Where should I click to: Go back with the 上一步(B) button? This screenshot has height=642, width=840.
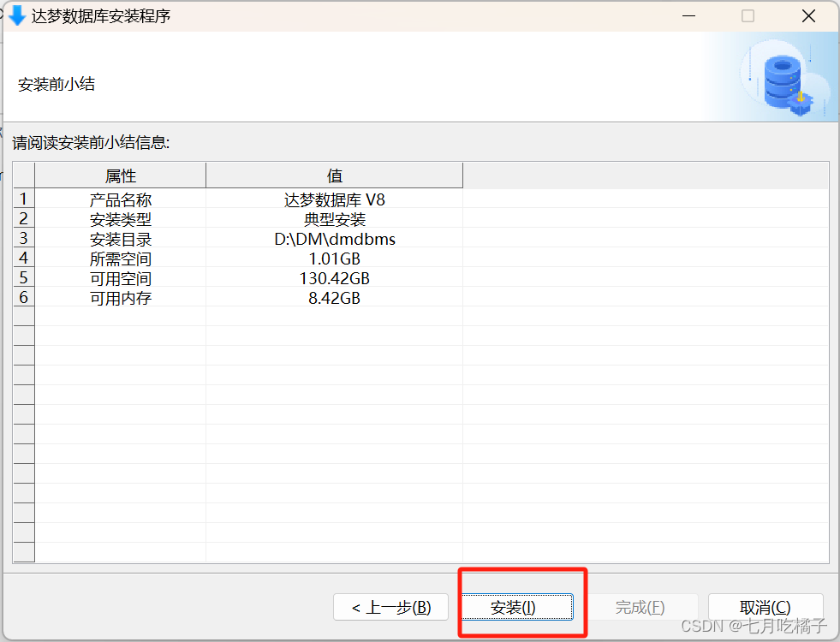[x=390, y=607]
